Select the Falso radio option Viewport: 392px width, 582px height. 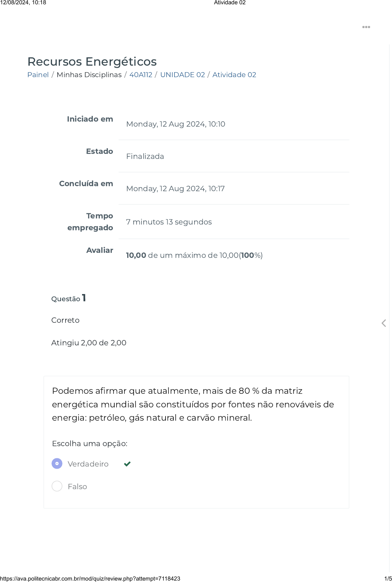tap(57, 486)
